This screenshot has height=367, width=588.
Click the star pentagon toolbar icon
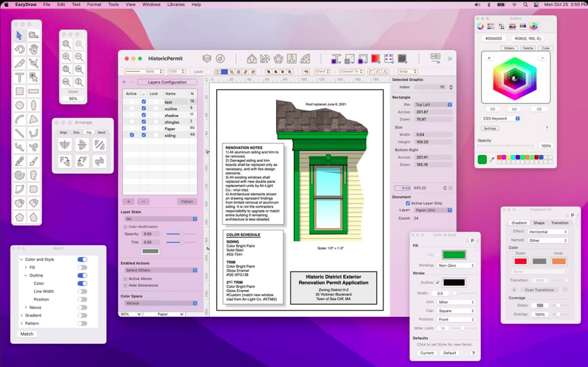coord(279,59)
